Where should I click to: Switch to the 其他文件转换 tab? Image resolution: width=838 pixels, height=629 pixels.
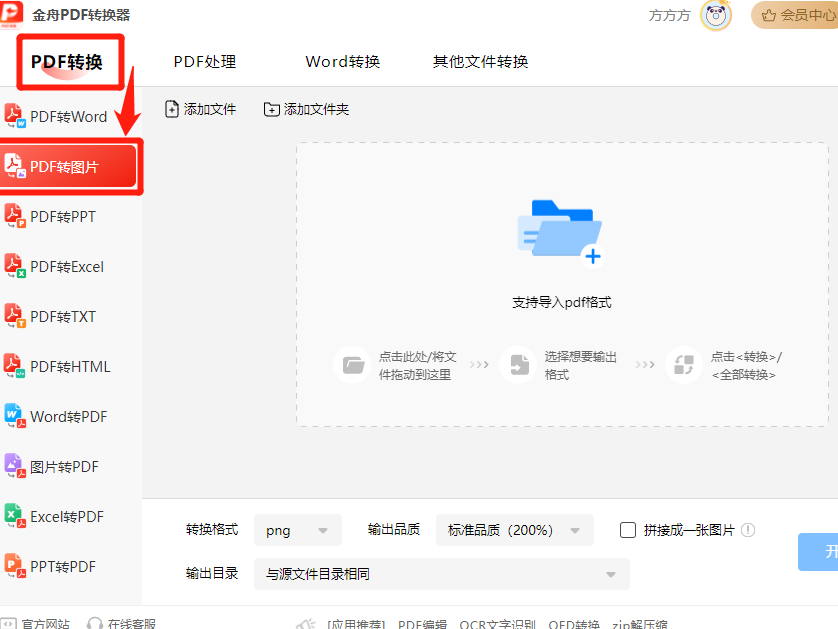[480, 62]
